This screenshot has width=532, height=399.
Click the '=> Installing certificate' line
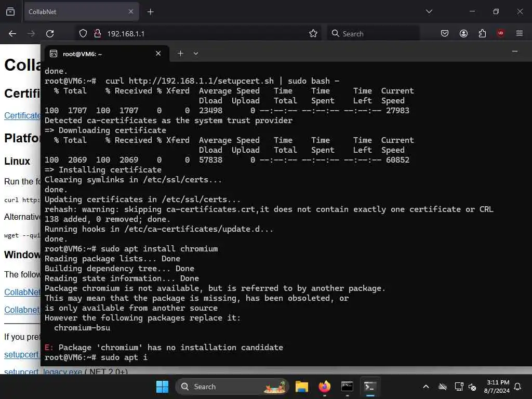103,170
